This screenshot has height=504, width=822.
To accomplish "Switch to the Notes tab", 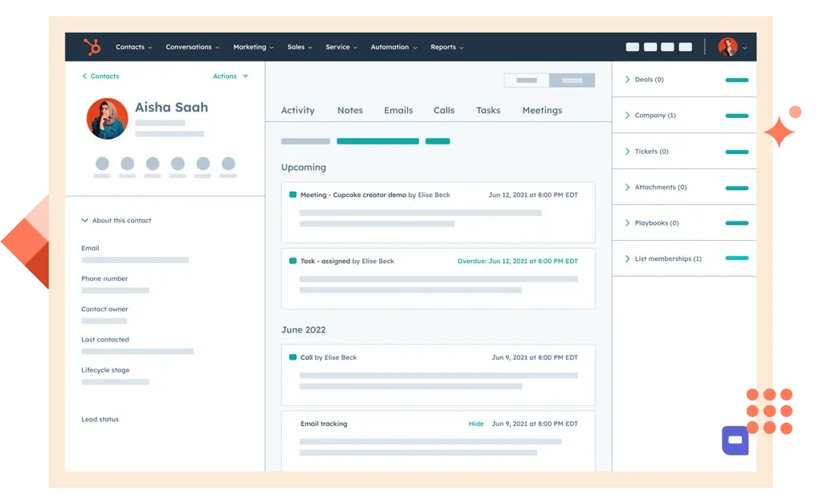I will coord(350,110).
